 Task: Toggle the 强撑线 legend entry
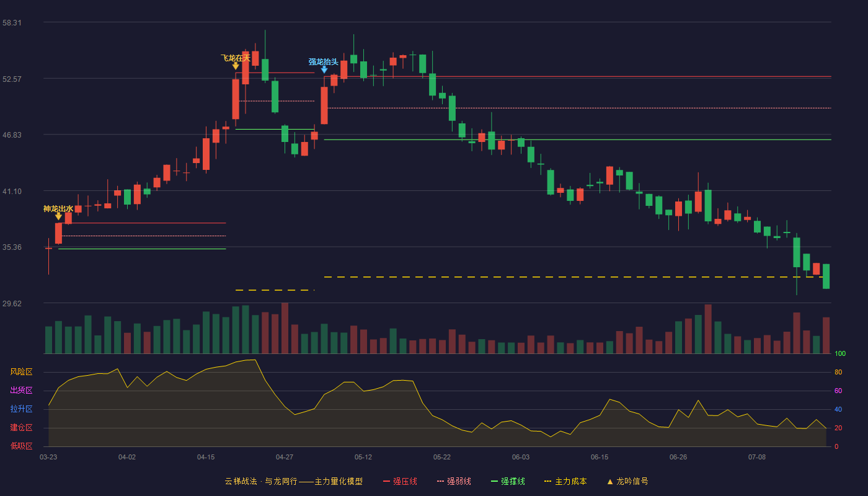pyautogui.click(x=508, y=481)
